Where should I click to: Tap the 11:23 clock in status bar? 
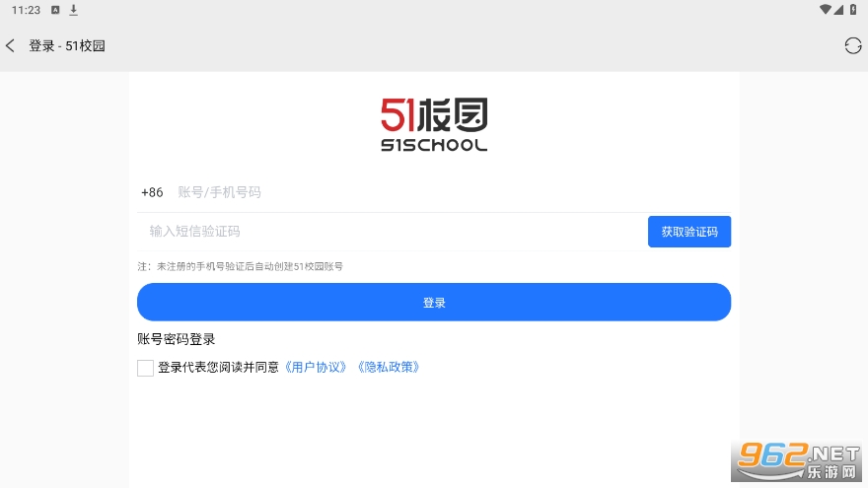tap(26, 10)
